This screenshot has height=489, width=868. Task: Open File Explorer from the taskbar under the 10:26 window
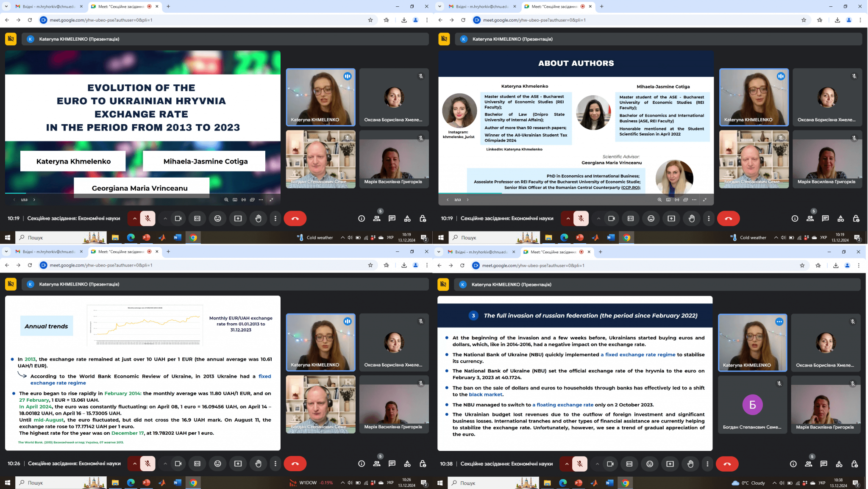click(x=115, y=483)
